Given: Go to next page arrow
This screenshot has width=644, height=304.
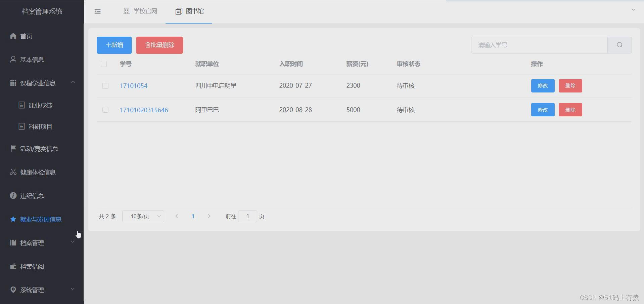Looking at the screenshot, I should point(209,216).
